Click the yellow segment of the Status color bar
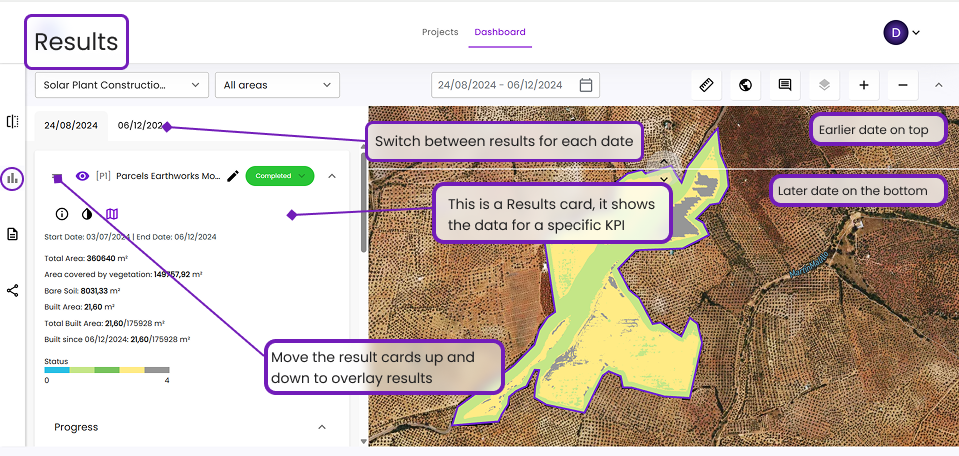Image resolution: width=959 pixels, height=456 pixels. [131, 370]
